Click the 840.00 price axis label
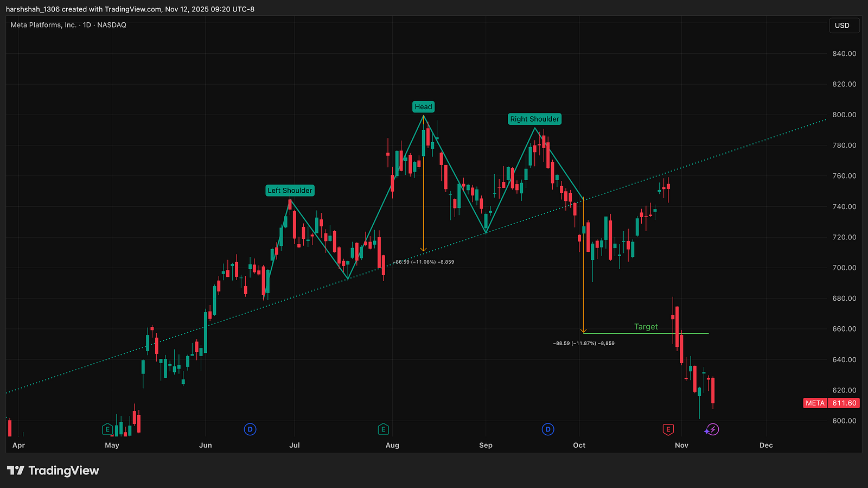The height and width of the screenshot is (488, 868). tap(844, 54)
